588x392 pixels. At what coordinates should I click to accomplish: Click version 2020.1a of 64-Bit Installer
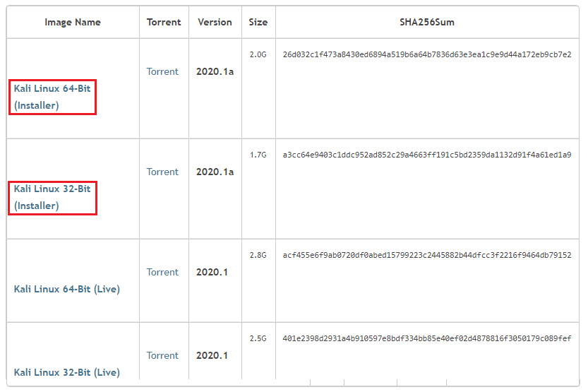click(x=215, y=71)
